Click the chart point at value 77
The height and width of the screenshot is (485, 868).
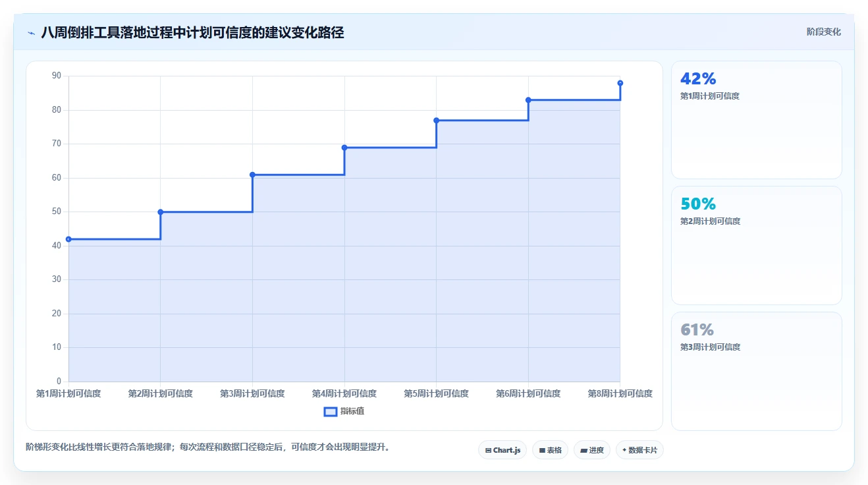(x=436, y=121)
